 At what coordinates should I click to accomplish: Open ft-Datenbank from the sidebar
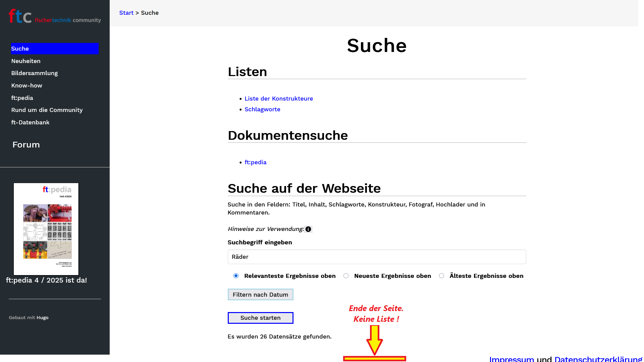point(30,122)
